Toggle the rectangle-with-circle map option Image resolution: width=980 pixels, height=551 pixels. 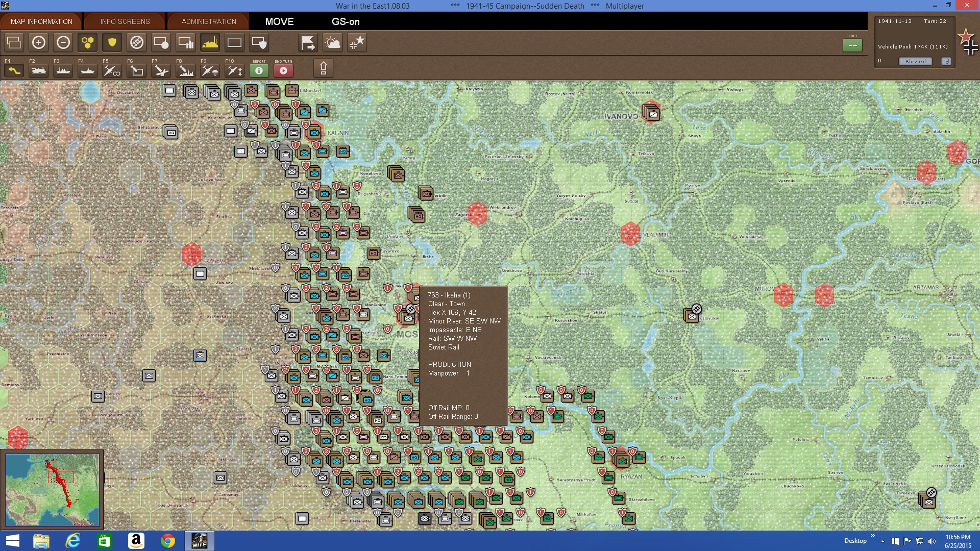(161, 42)
